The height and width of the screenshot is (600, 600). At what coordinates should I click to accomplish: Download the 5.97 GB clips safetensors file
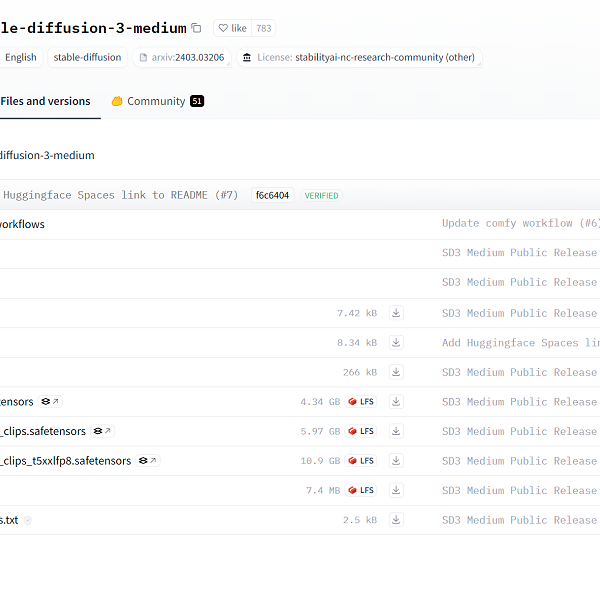[396, 431]
